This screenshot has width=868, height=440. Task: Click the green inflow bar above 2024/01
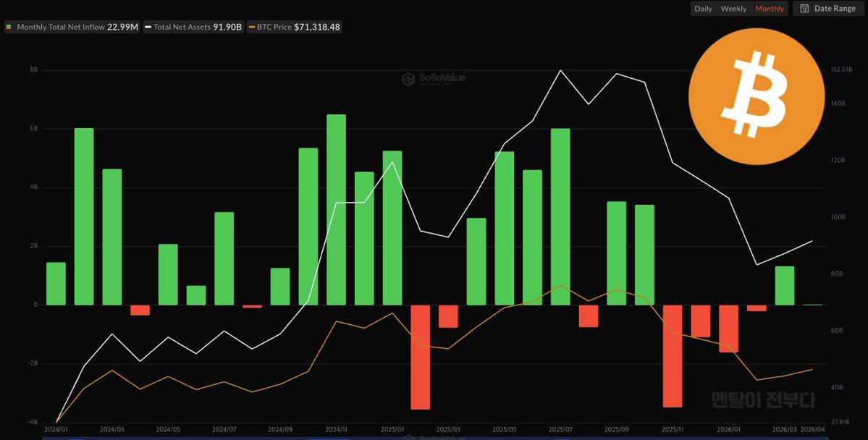click(56, 284)
